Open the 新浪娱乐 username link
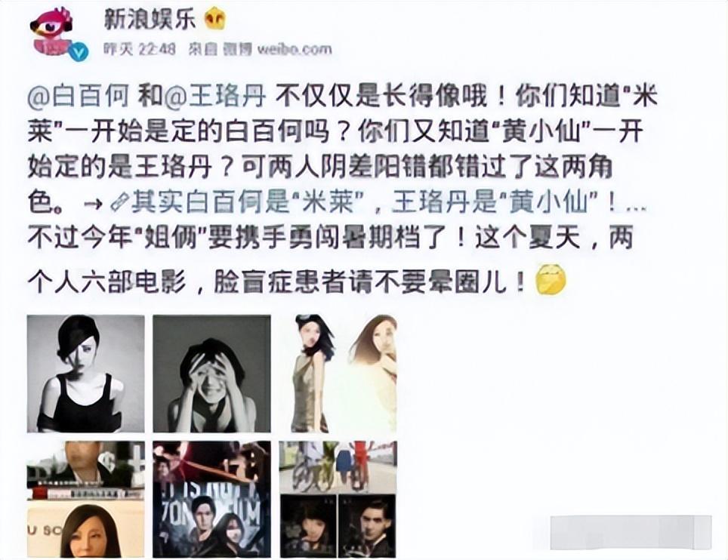 point(150,20)
